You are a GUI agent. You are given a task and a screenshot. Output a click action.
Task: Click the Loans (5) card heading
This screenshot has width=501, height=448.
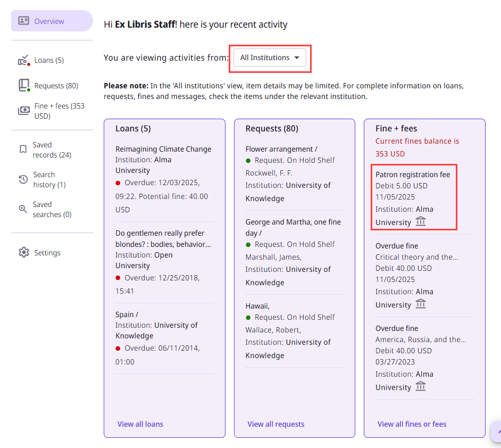(x=133, y=128)
